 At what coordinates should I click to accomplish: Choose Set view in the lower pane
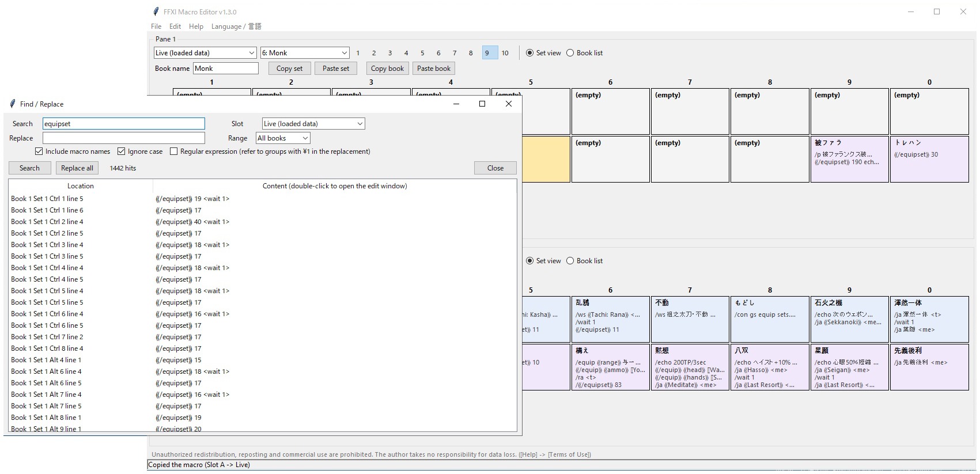tap(529, 261)
